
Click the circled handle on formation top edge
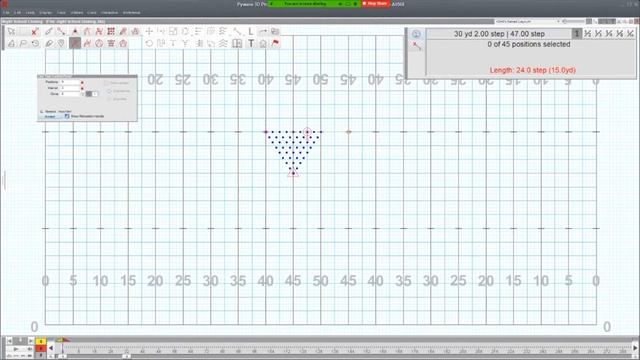(x=307, y=132)
